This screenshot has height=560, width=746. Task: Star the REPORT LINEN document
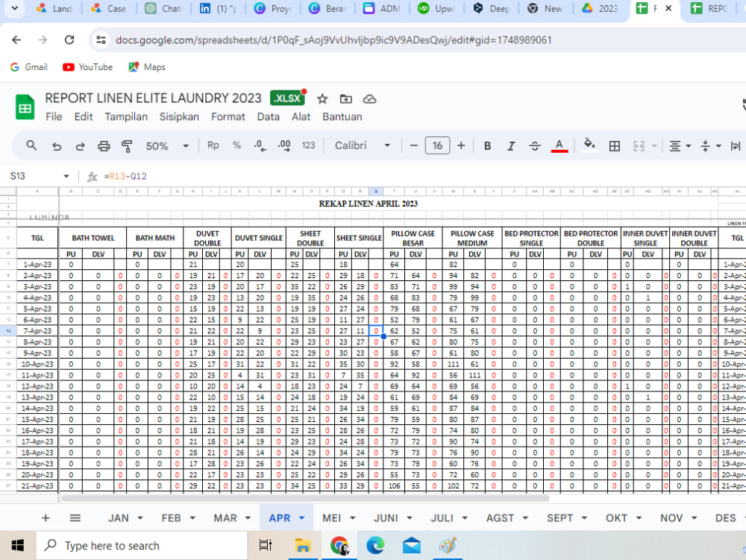coord(322,99)
